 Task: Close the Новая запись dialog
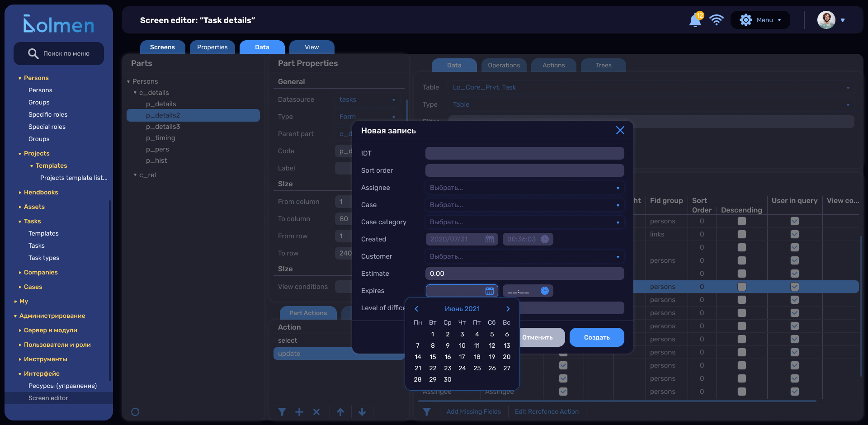[x=620, y=130]
